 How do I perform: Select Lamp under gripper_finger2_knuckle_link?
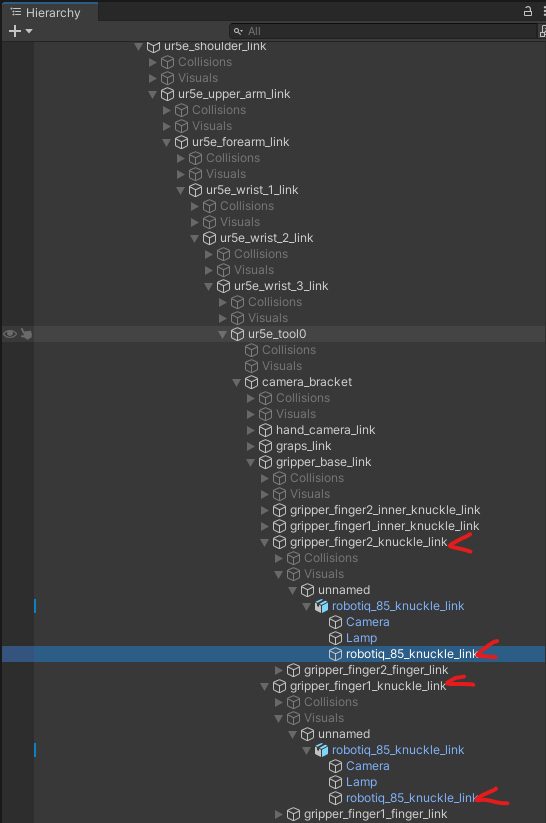[361, 638]
